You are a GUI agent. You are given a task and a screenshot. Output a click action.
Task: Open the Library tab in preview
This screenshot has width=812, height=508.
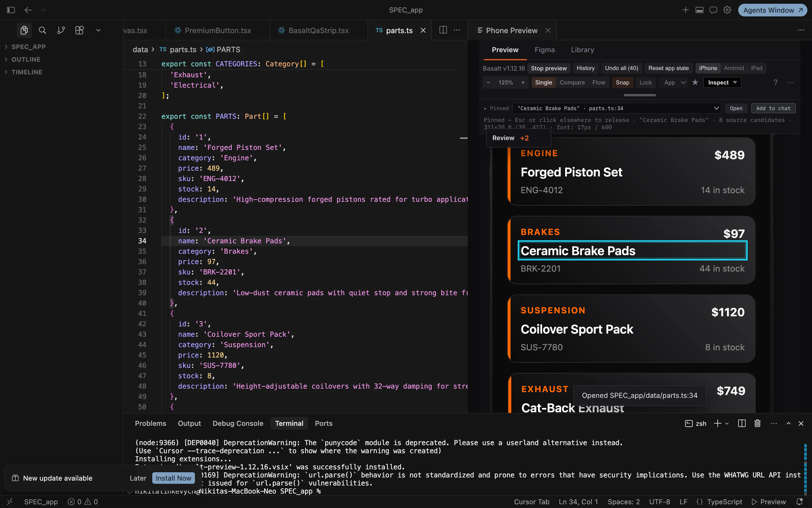click(x=582, y=50)
